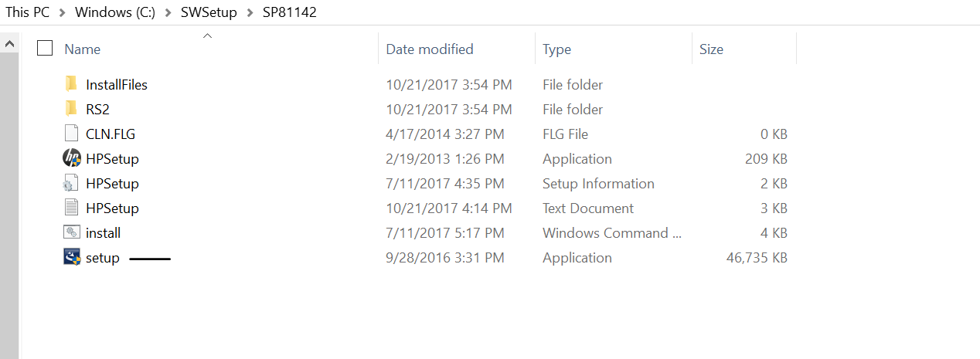The width and height of the screenshot is (980, 359).
Task: Open the chevron dropdown after Windows (C:)
Action: [170, 12]
